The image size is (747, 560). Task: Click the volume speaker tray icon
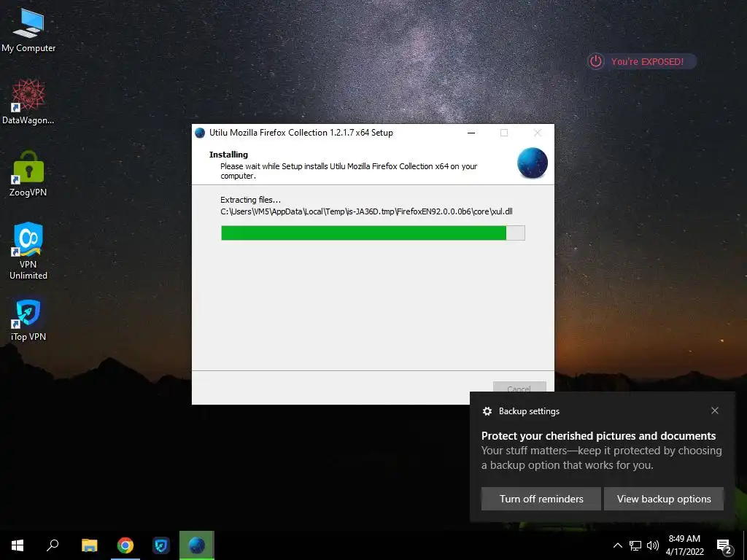(x=653, y=545)
